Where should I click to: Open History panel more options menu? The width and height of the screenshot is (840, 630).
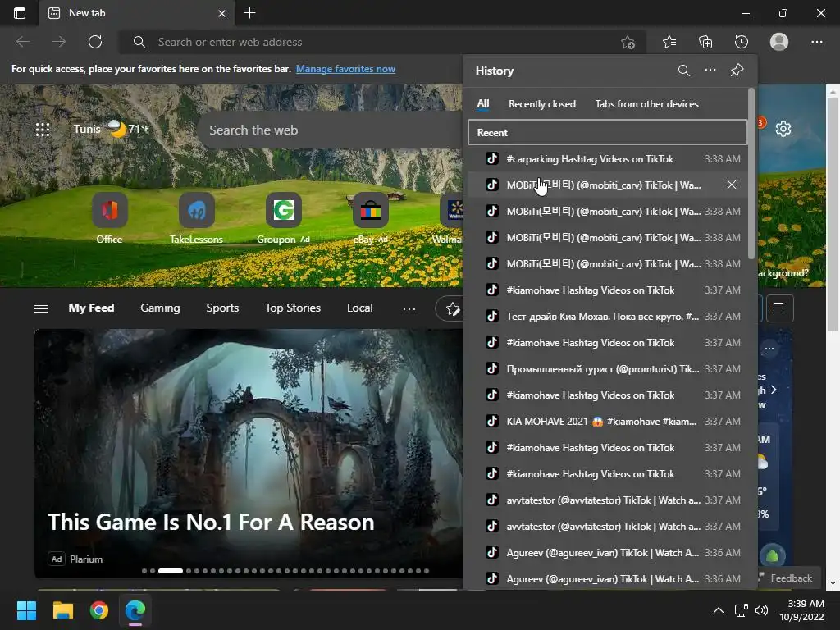[710, 71]
